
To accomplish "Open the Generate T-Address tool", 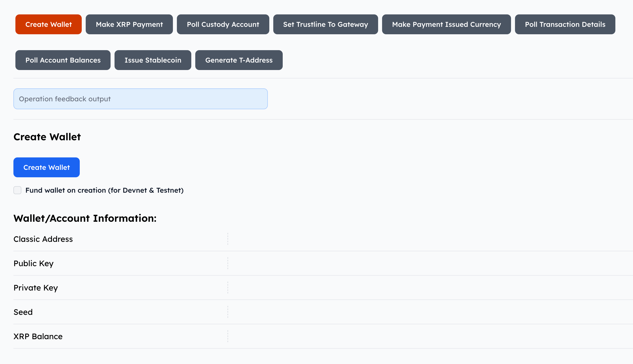I will point(239,60).
